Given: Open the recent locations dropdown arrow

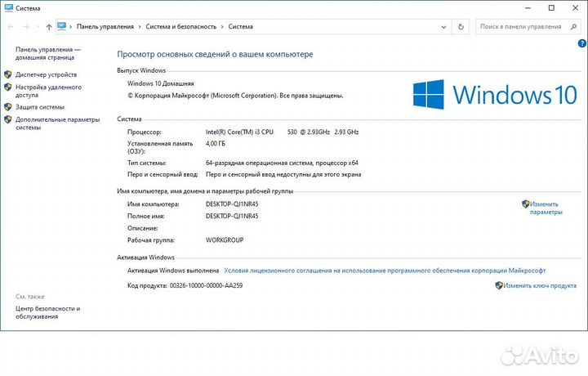Looking at the screenshot, I should point(38,26).
